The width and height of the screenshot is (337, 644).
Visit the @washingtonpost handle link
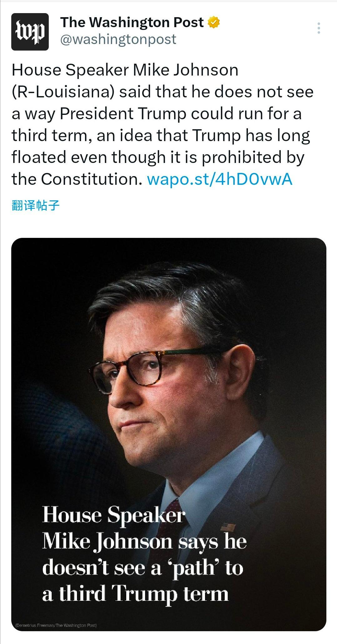(x=118, y=39)
